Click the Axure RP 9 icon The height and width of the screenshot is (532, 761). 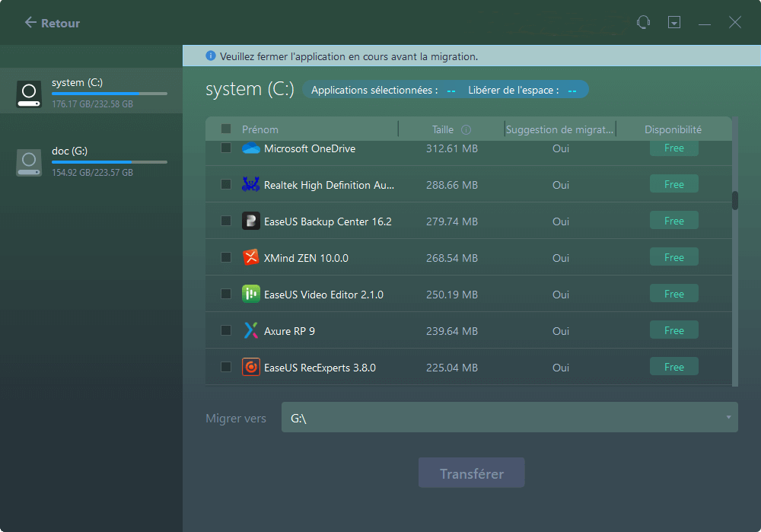coord(251,330)
